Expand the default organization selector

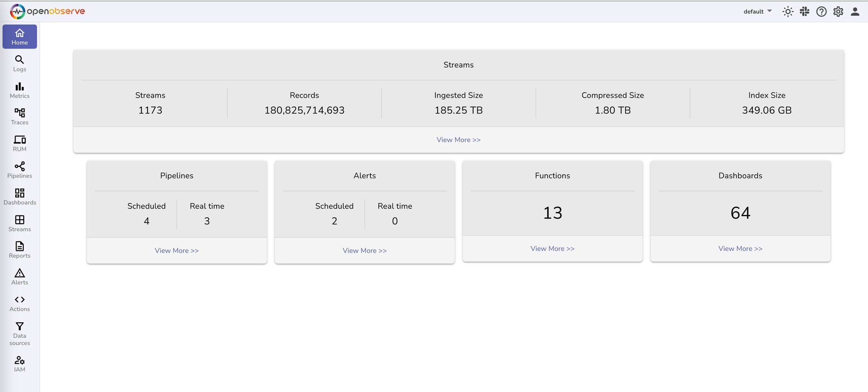click(757, 11)
